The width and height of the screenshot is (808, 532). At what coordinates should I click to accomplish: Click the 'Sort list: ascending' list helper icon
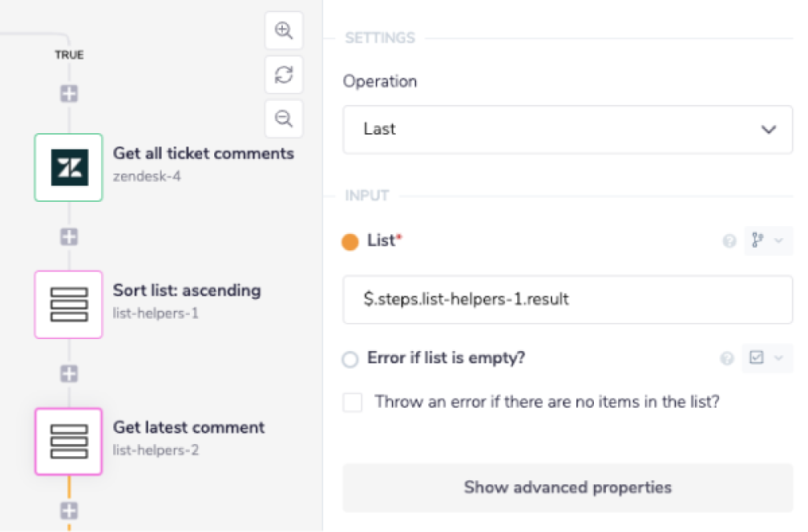tap(68, 304)
